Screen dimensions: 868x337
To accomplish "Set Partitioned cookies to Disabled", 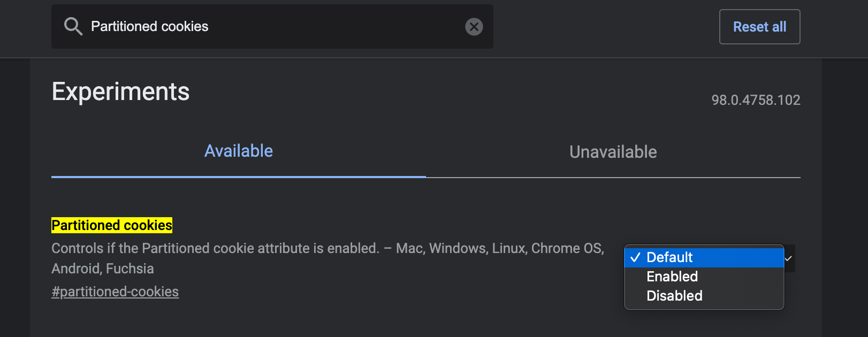I will click(674, 296).
